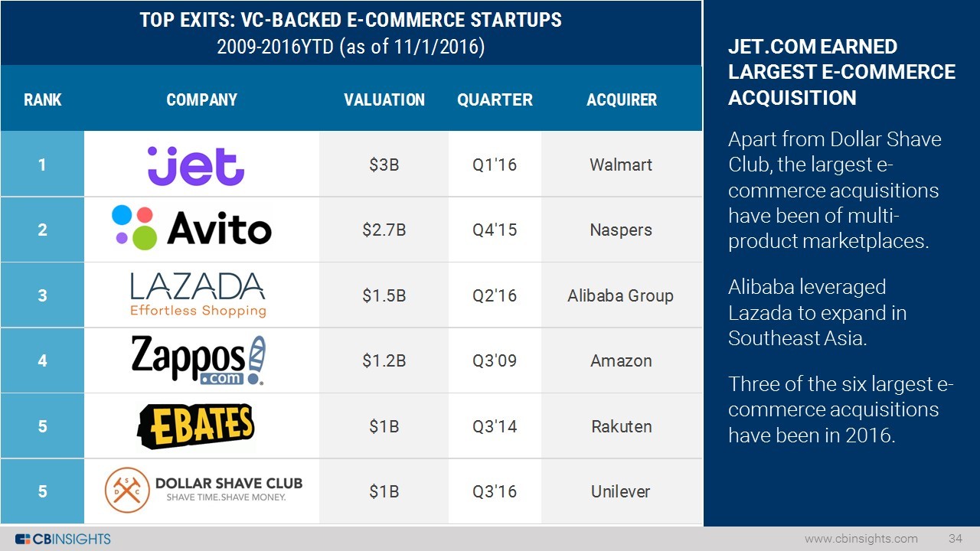Click the Walmart acquirer cell
980x551 pixels.
tap(621, 165)
